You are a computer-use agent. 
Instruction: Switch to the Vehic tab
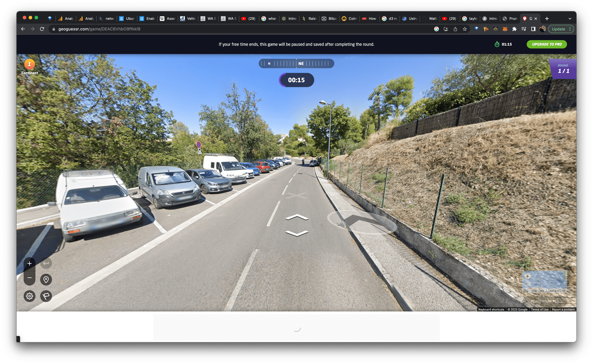[x=188, y=19]
